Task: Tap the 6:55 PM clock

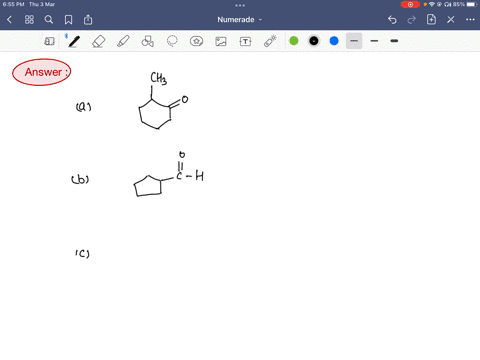Action: 13,4
